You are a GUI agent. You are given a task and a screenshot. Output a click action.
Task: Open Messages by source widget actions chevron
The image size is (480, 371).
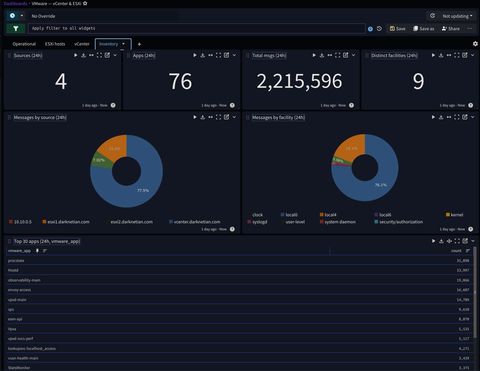coord(235,117)
